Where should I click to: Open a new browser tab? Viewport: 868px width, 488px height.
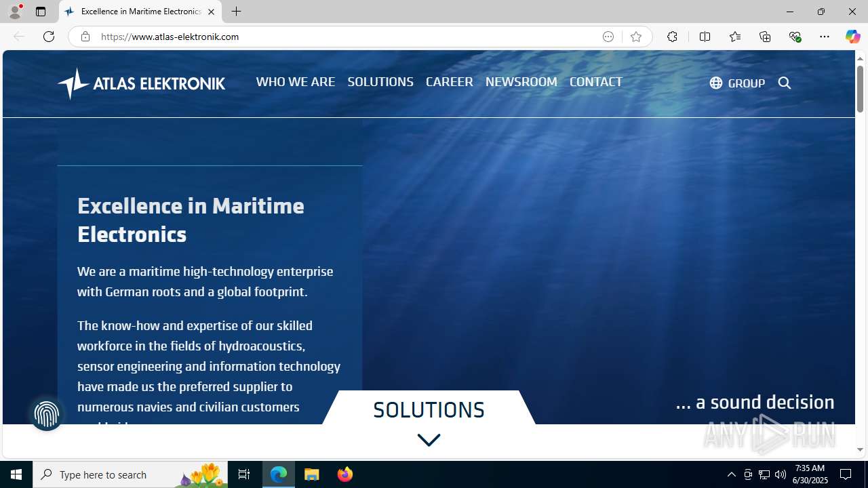(236, 12)
